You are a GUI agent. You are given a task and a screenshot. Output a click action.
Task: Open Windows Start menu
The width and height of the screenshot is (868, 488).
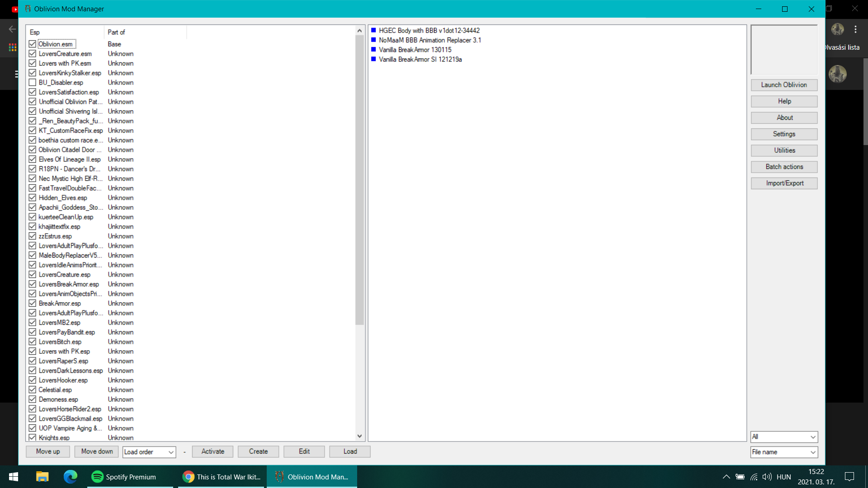[x=14, y=477]
